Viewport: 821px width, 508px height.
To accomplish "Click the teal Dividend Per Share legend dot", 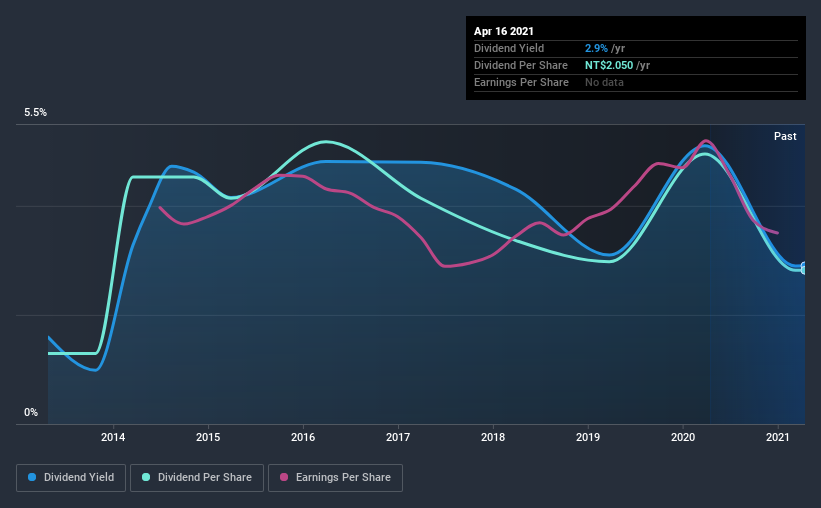I will tap(146, 477).
